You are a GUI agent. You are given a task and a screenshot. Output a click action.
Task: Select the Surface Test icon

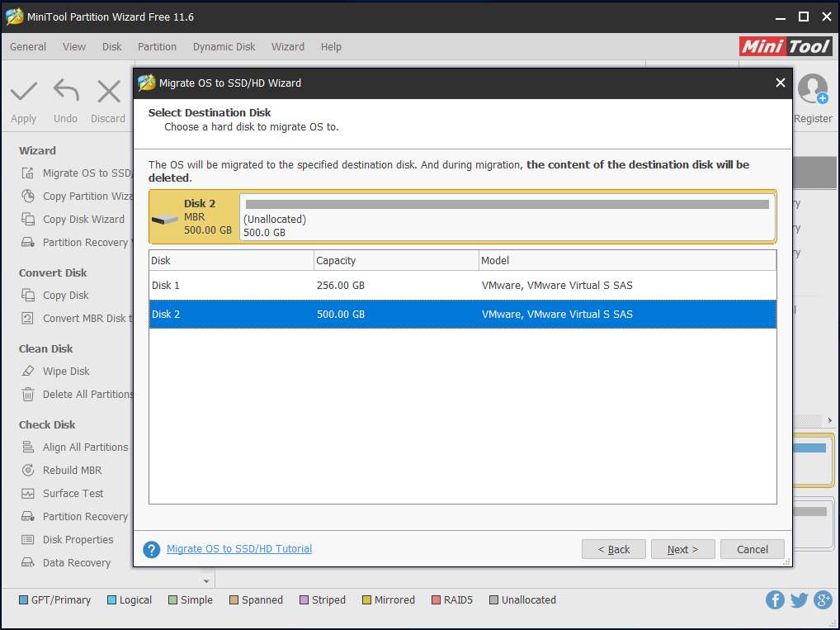coord(28,493)
